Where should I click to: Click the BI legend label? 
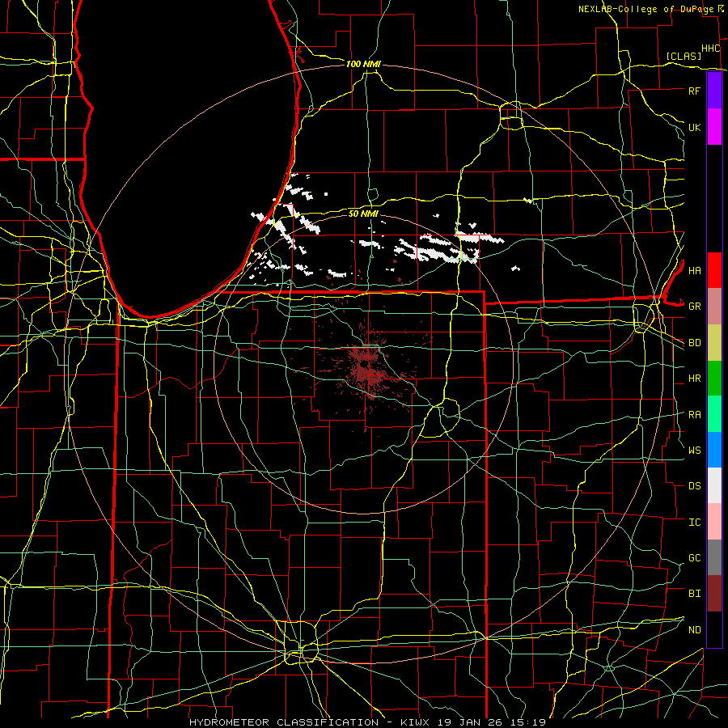(x=694, y=594)
